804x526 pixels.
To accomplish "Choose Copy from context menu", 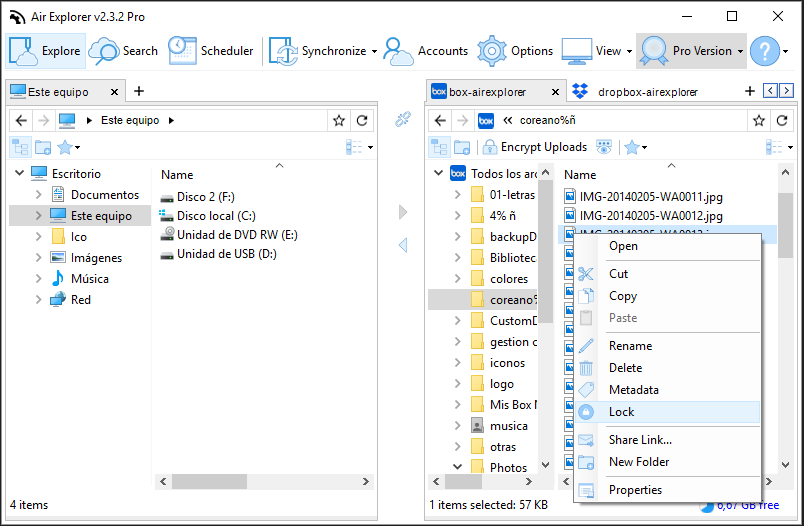I will [x=667, y=296].
